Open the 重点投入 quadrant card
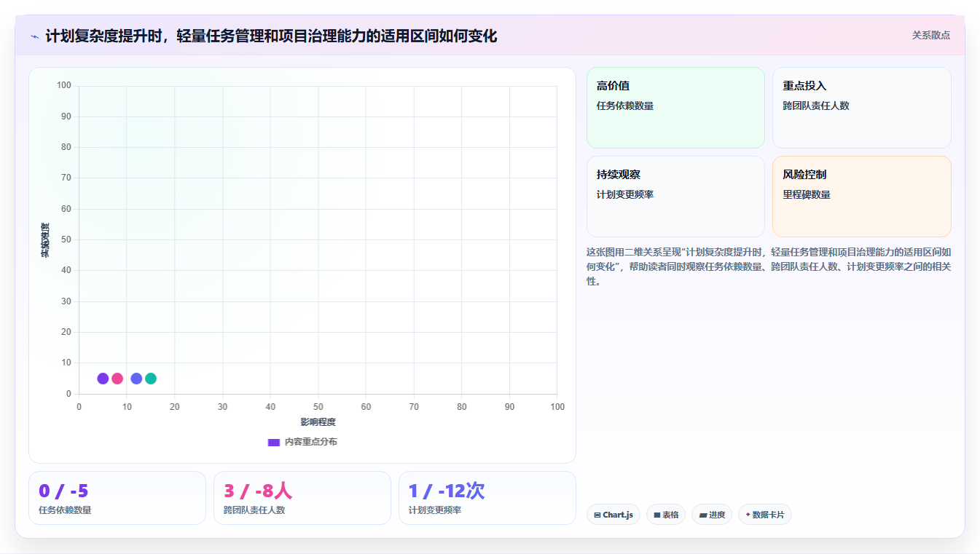The width and height of the screenshot is (980, 554). pyautogui.click(x=862, y=108)
